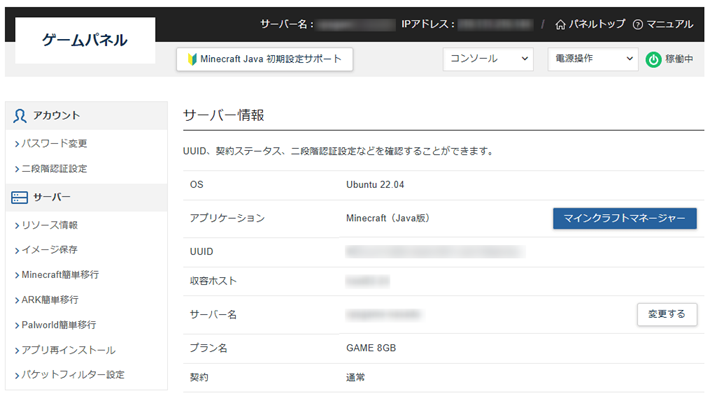
Task: Click the ゲームパネル logo
Action: tap(85, 40)
